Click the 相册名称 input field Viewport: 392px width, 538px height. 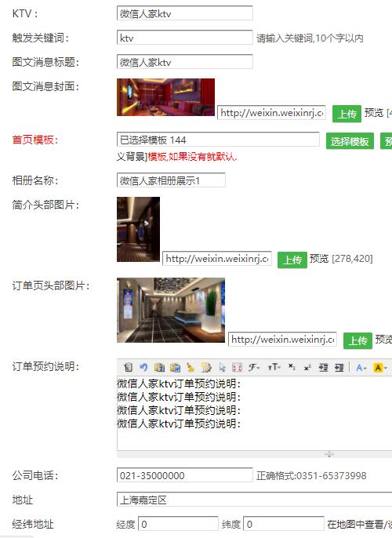coord(171,180)
